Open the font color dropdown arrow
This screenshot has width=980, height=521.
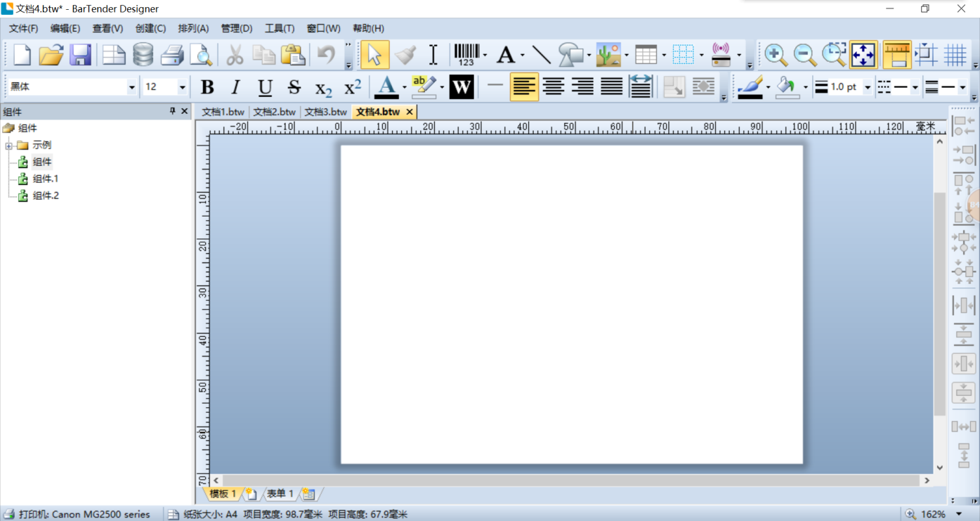click(x=404, y=87)
